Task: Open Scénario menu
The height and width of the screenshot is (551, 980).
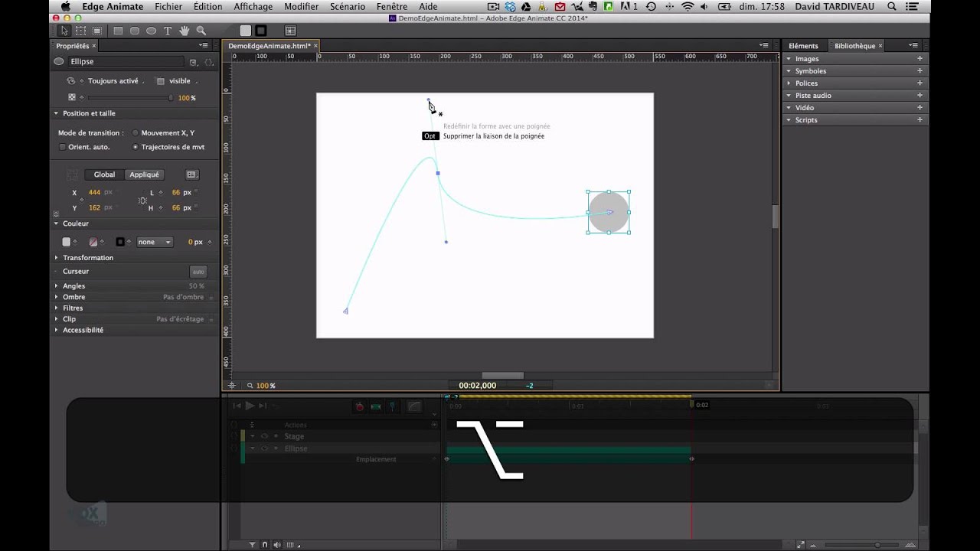Action: point(348,7)
